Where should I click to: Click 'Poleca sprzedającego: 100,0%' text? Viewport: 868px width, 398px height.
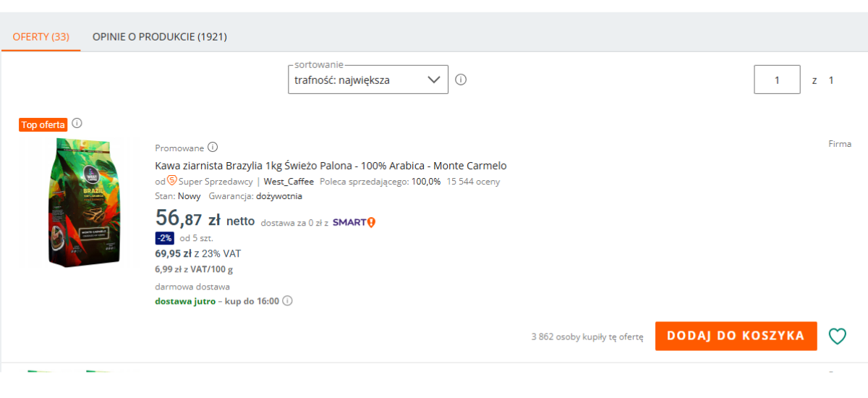380,182
